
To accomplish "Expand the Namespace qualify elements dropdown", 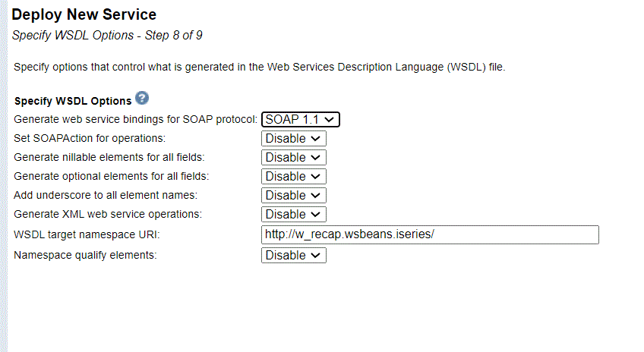I will click(294, 255).
